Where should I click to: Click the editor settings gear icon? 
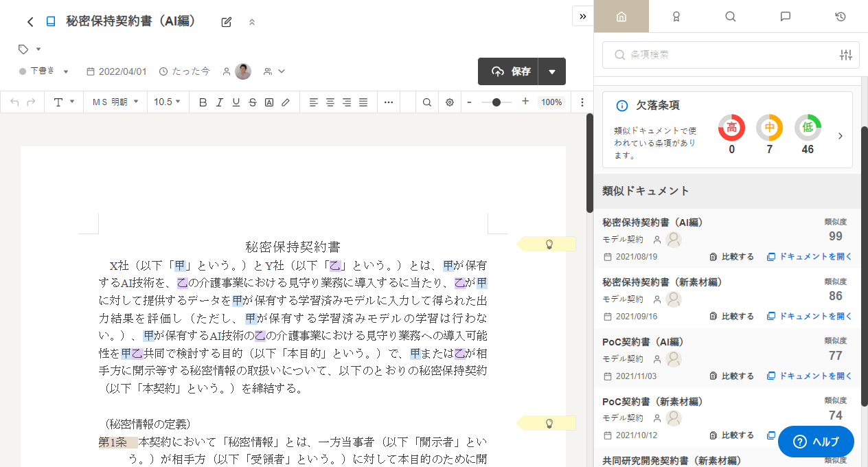coord(450,102)
